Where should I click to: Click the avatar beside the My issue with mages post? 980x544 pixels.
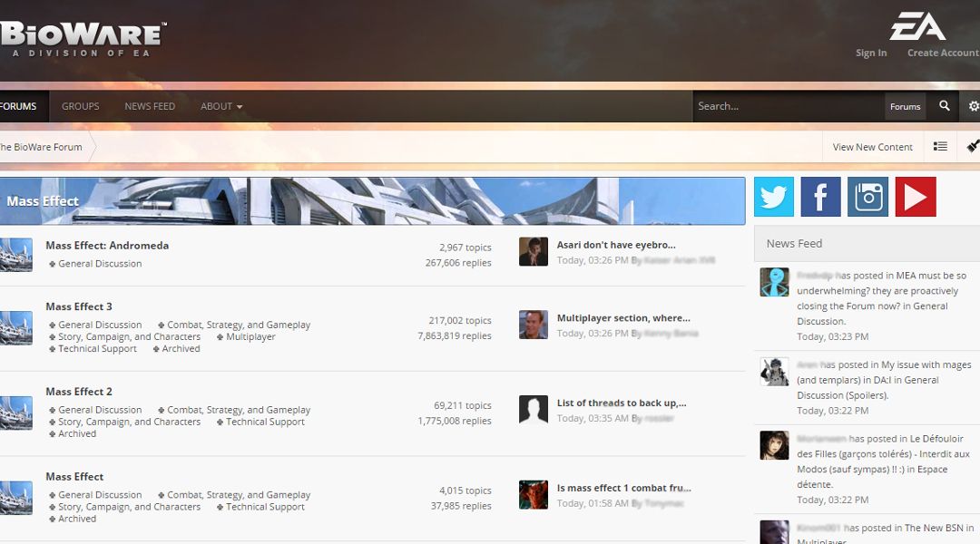(x=774, y=372)
